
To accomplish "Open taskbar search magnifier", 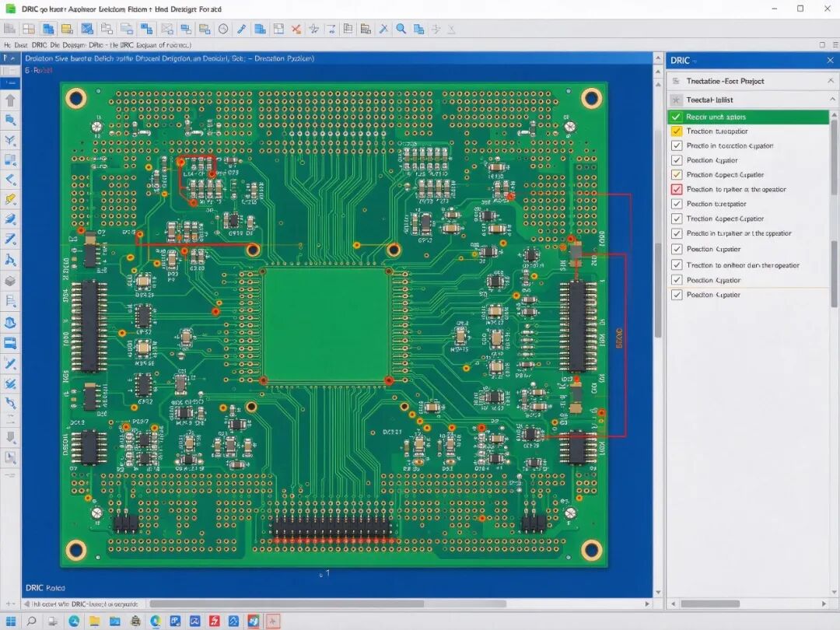I will pyautogui.click(x=32, y=621).
